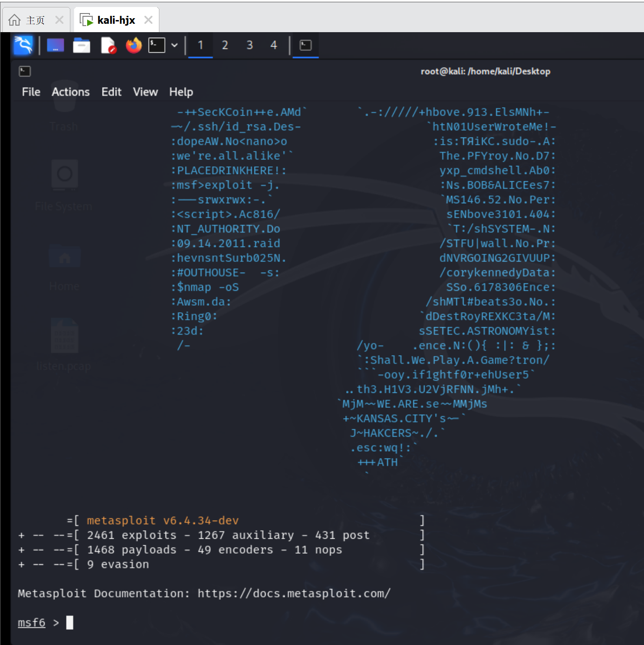Click the home icon in 主页 tab
Screen dimensions: 644x645
[14, 20]
